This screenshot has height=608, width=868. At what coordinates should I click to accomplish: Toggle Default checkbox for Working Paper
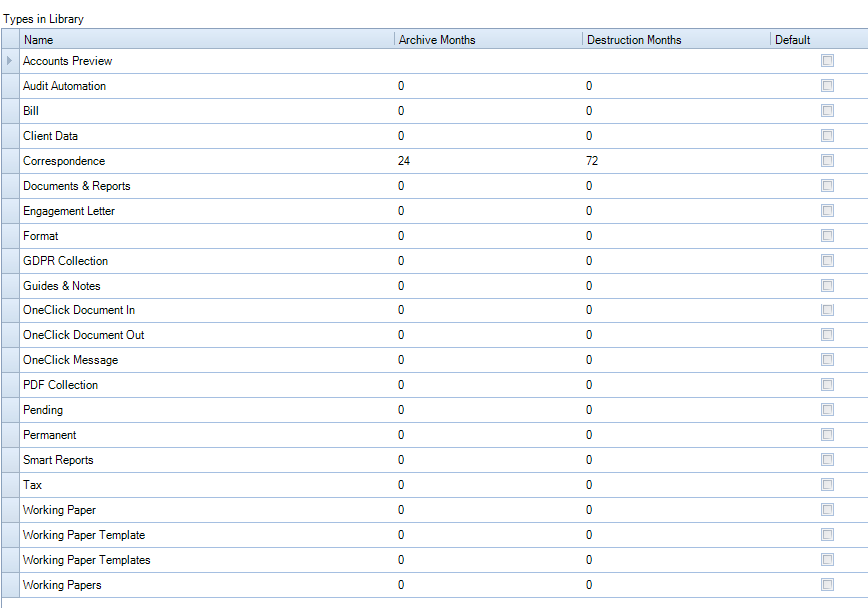(x=827, y=509)
